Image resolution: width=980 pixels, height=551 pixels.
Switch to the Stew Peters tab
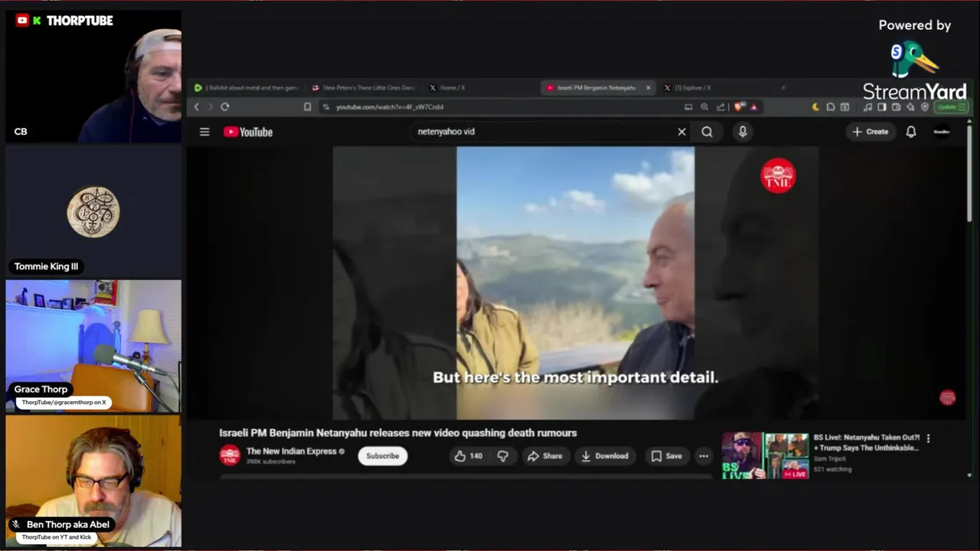363,87
